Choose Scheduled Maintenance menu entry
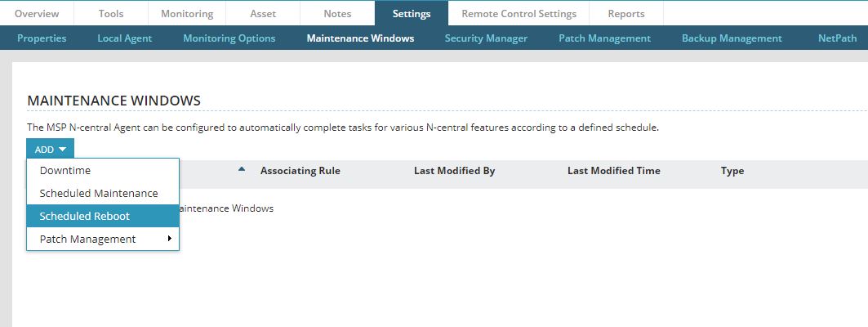868x327 pixels. [x=99, y=194]
